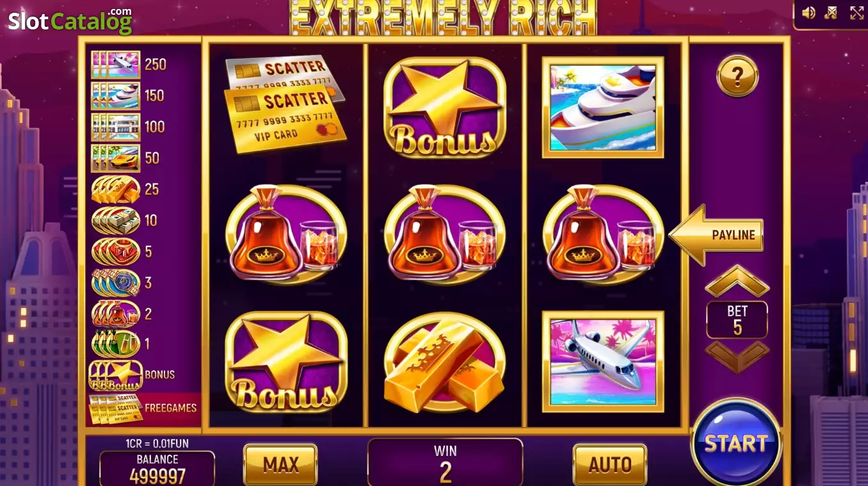Click the BET 5 value box
868x486 pixels.
click(x=737, y=320)
